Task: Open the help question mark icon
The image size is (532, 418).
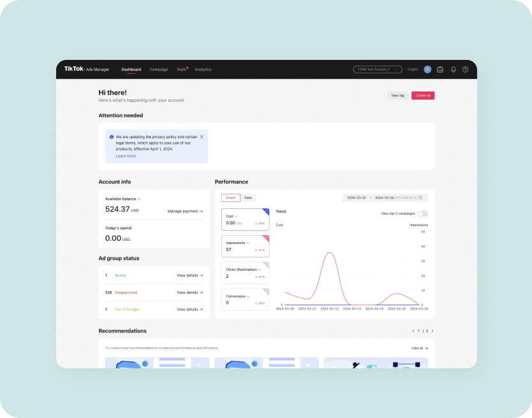Action: tap(465, 69)
